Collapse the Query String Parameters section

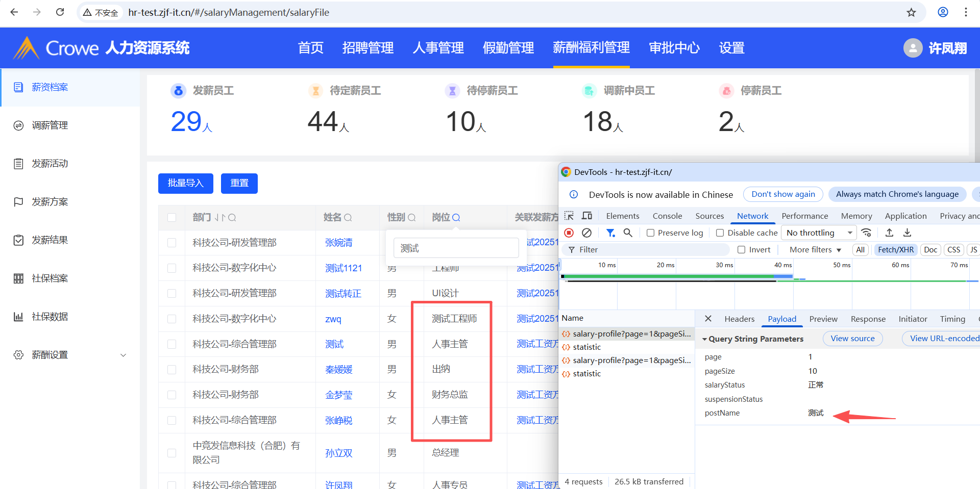pyautogui.click(x=704, y=339)
